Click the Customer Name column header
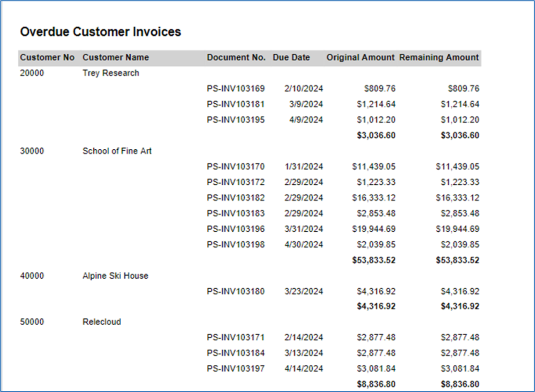The height and width of the screenshot is (392, 535). (x=115, y=57)
